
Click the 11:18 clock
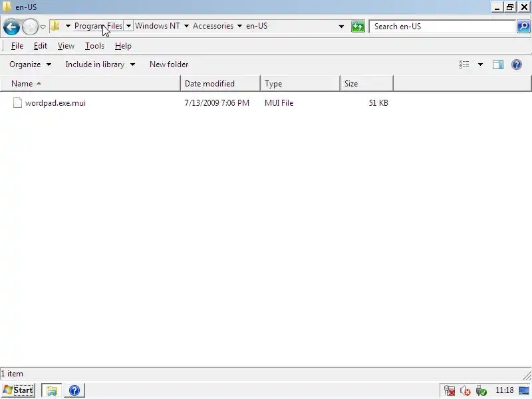[x=505, y=390]
